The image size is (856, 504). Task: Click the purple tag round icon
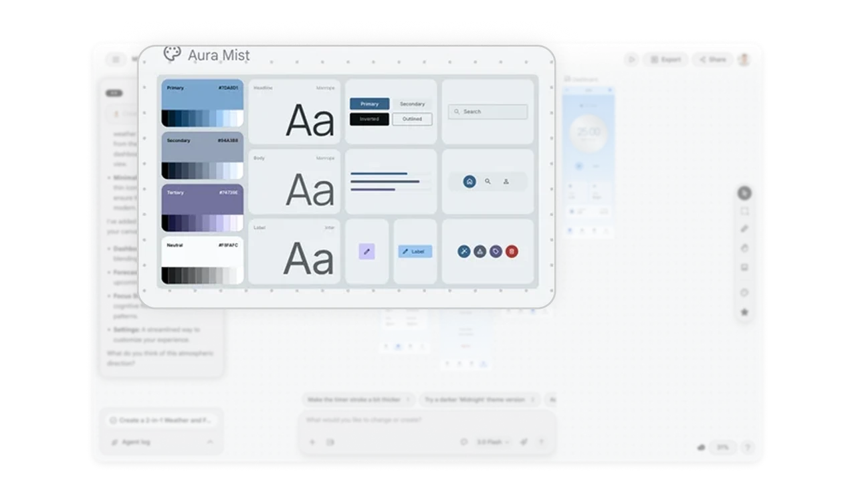click(x=496, y=251)
